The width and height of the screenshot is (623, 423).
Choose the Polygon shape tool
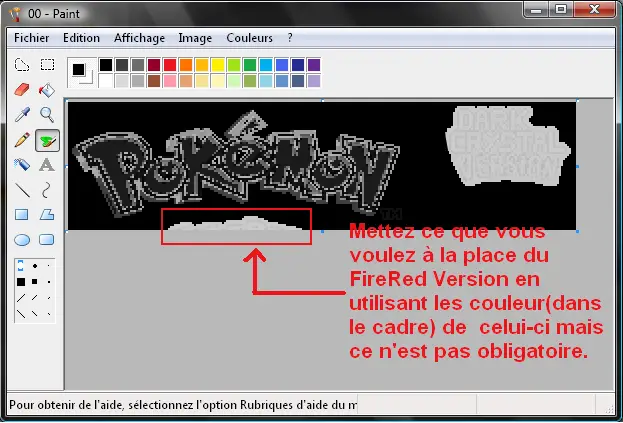(47, 215)
